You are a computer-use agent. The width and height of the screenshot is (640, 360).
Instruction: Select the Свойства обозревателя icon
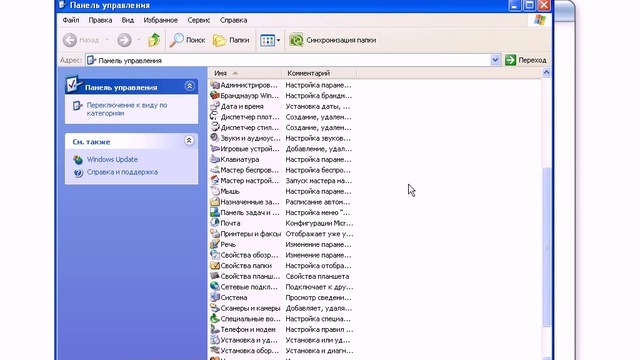215,255
